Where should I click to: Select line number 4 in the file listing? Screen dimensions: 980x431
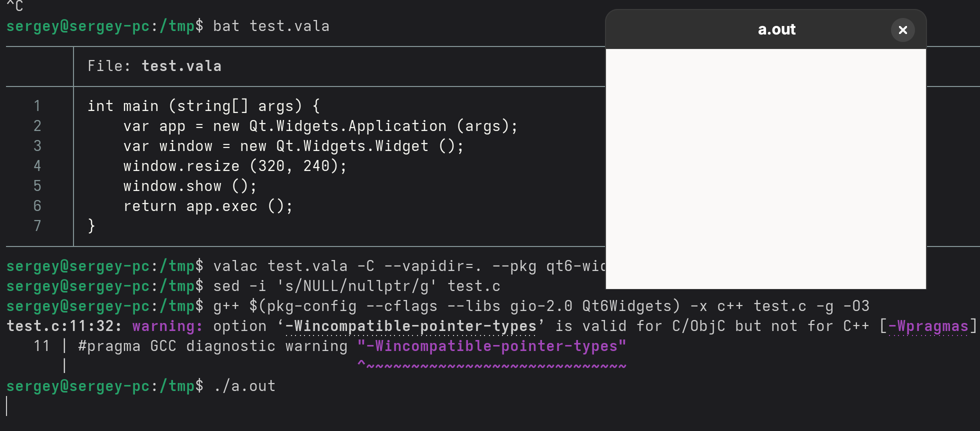coord(37,165)
